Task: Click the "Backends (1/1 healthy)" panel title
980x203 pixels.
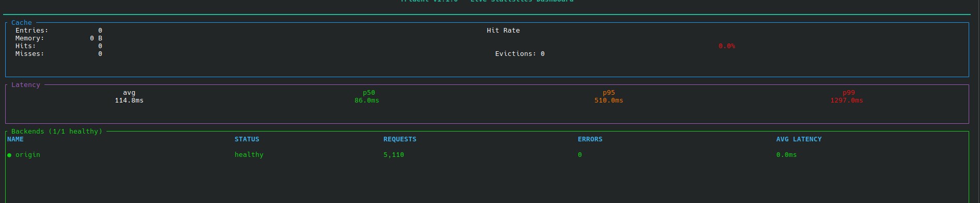Action: (x=57, y=132)
